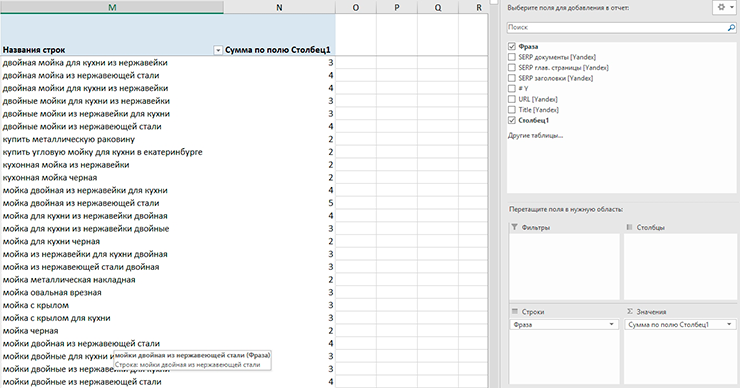Select row кухонная мойка черная

[50, 177]
